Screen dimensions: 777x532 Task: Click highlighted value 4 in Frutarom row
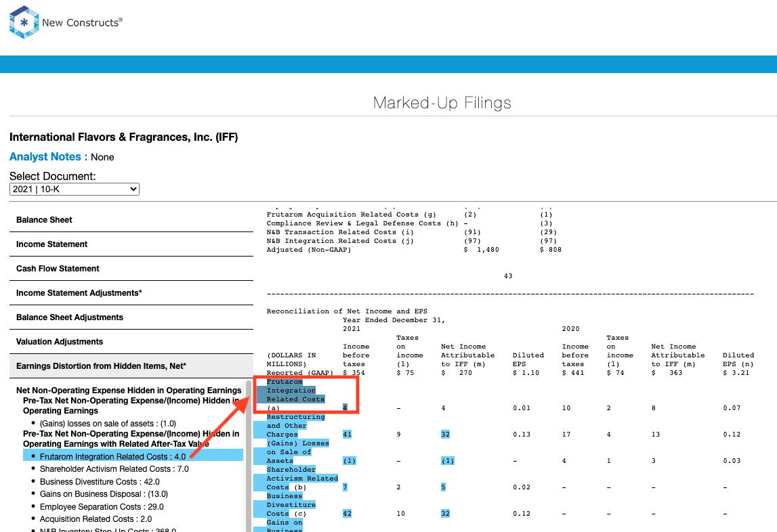tap(345, 408)
